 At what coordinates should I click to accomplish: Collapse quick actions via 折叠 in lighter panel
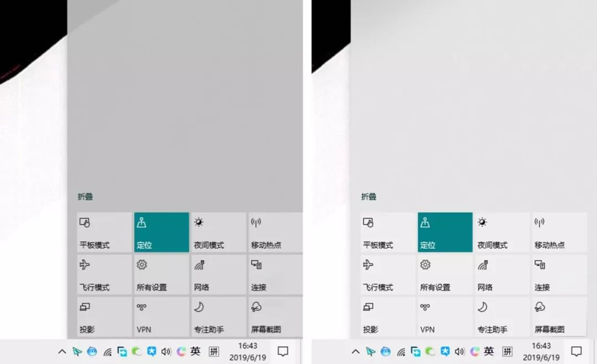tap(369, 197)
